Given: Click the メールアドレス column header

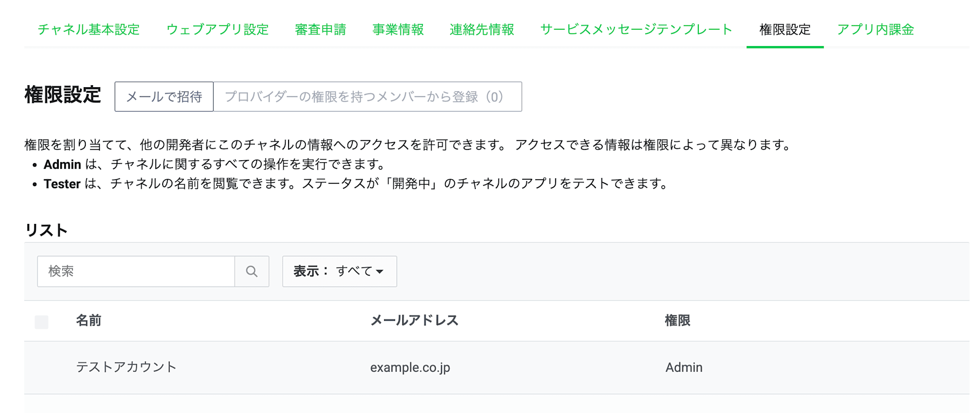Looking at the screenshot, I should [x=414, y=320].
